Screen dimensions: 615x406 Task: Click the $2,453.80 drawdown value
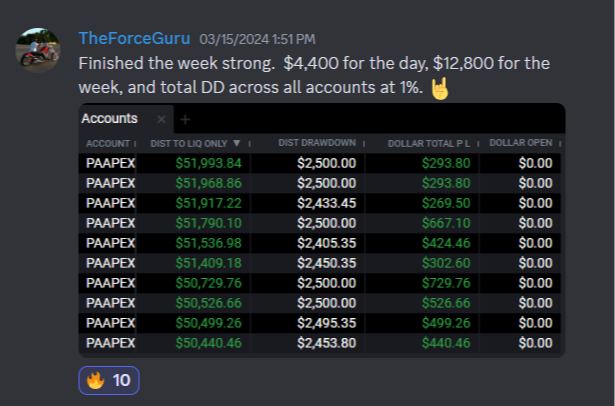click(x=326, y=343)
